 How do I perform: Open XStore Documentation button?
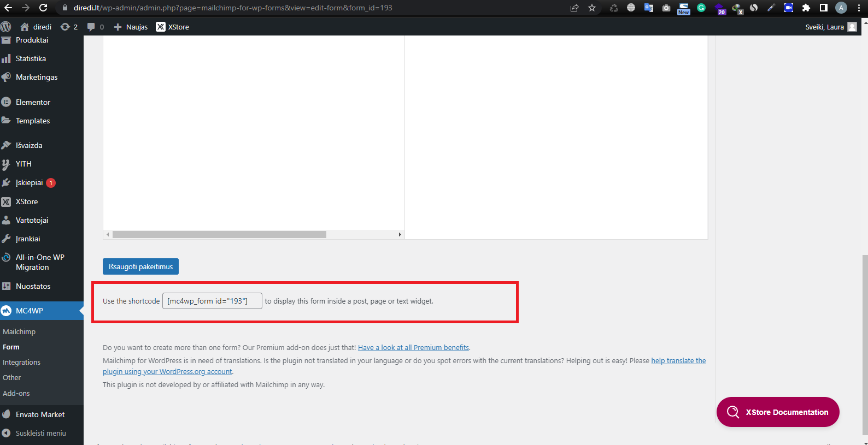[x=778, y=412]
